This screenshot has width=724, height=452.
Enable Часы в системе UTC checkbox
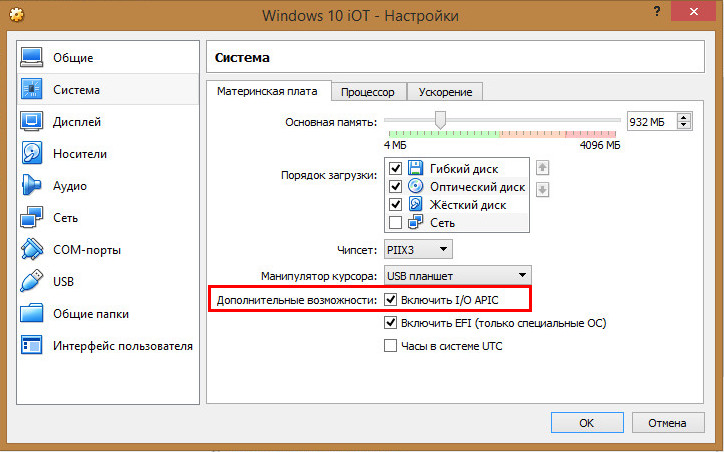[x=390, y=345]
